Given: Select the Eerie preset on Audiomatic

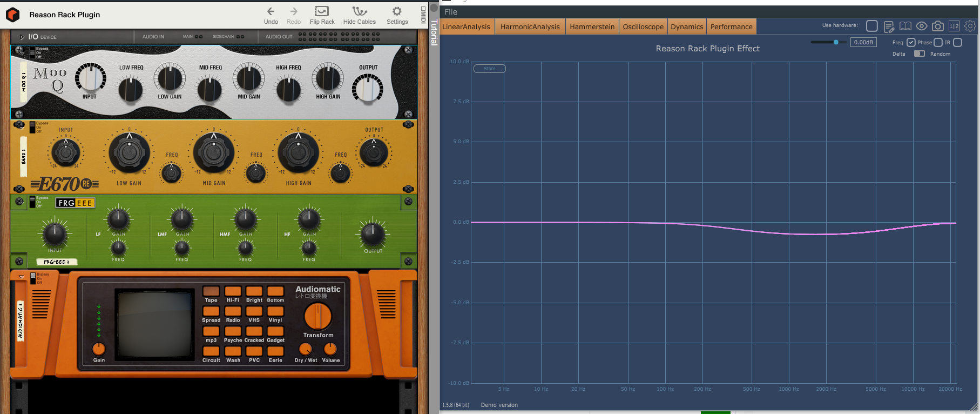Looking at the screenshot, I should point(275,351).
